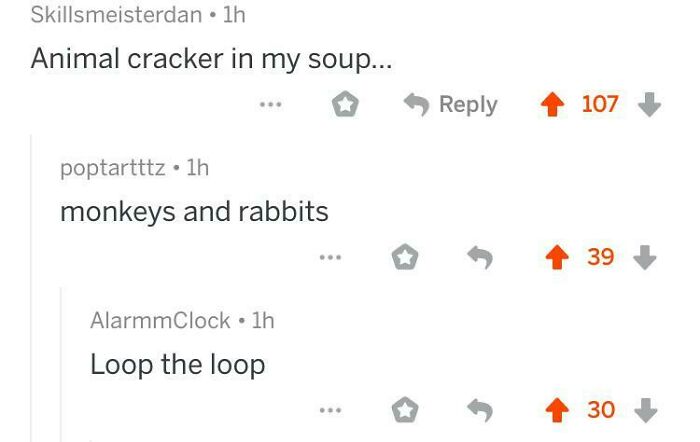The width and height of the screenshot is (700, 442).
Task: Upvote poptartttz's monkeys and rabbits comment
Action: point(557,257)
